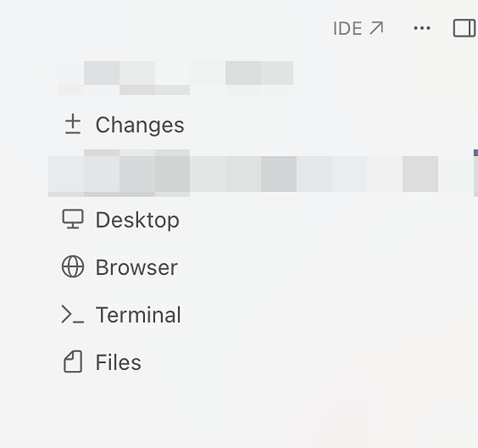Click the arrow icon beside IDE
The height and width of the screenshot is (448, 478).
click(x=376, y=29)
